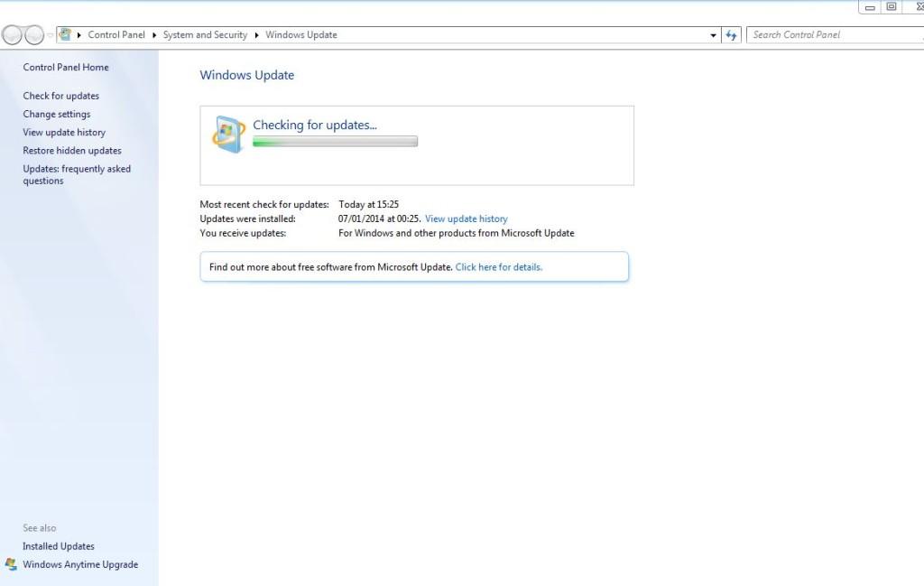Open Change settings
The image size is (924, 586).
pyautogui.click(x=57, y=114)
